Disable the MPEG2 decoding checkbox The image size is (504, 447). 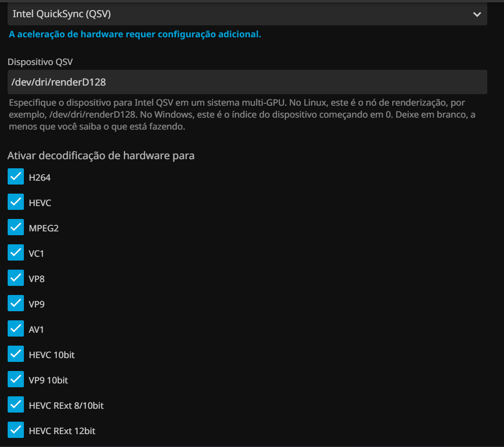tap(16, 228)
